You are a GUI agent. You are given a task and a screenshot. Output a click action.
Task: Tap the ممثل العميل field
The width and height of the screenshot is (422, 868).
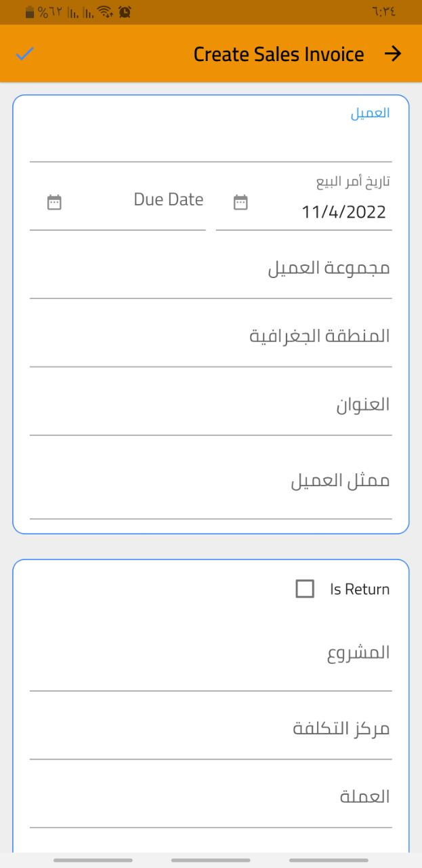click(211, 481)
